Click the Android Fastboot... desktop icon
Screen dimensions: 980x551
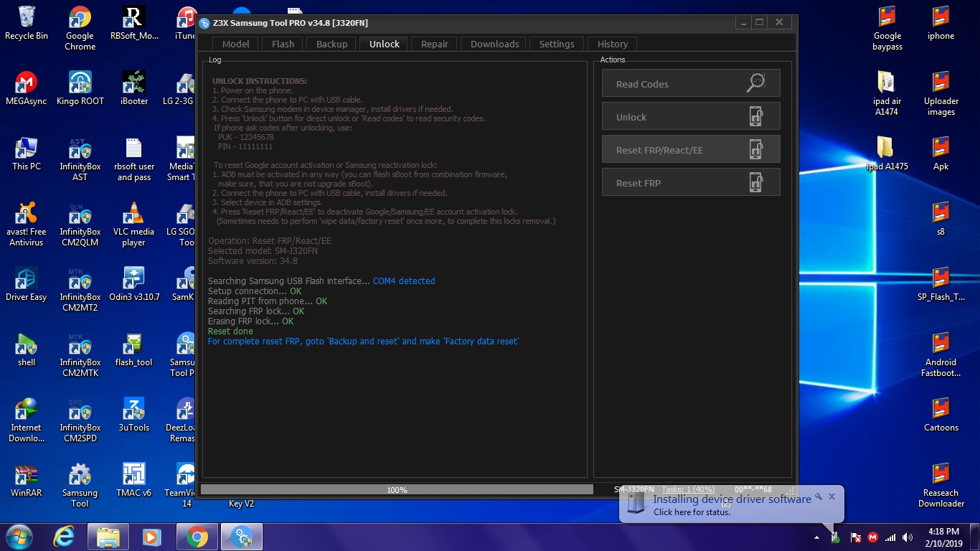pos(941,354)
